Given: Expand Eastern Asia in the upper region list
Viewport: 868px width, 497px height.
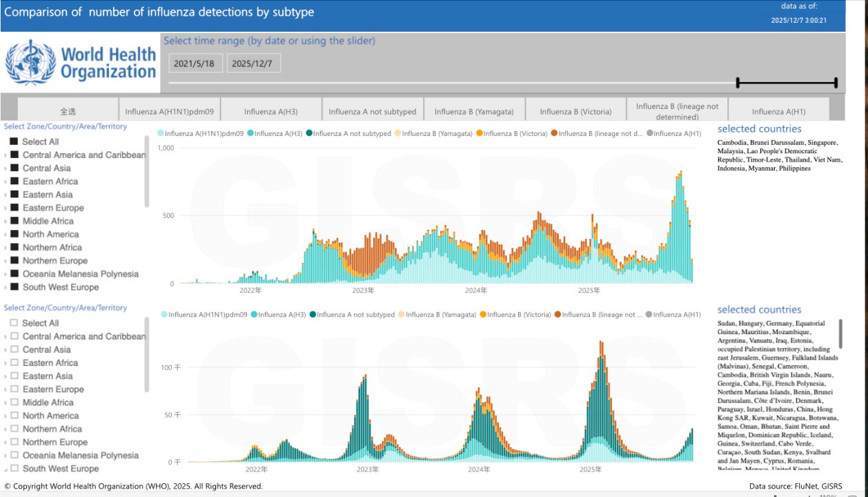Looking at the screenshot, I should [6, 195].
